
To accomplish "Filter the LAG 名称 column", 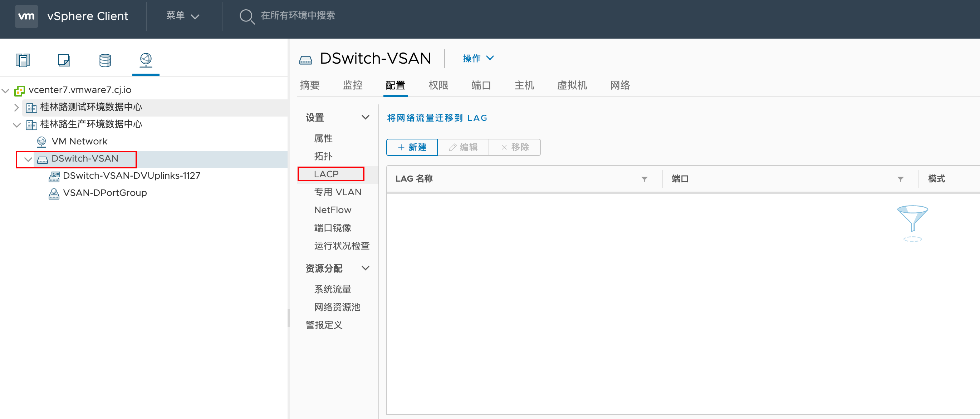I will (x=644, y=179).
